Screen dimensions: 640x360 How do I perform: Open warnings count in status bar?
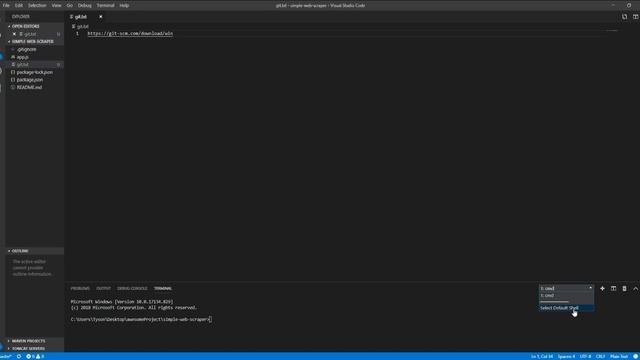pos(40,356)
